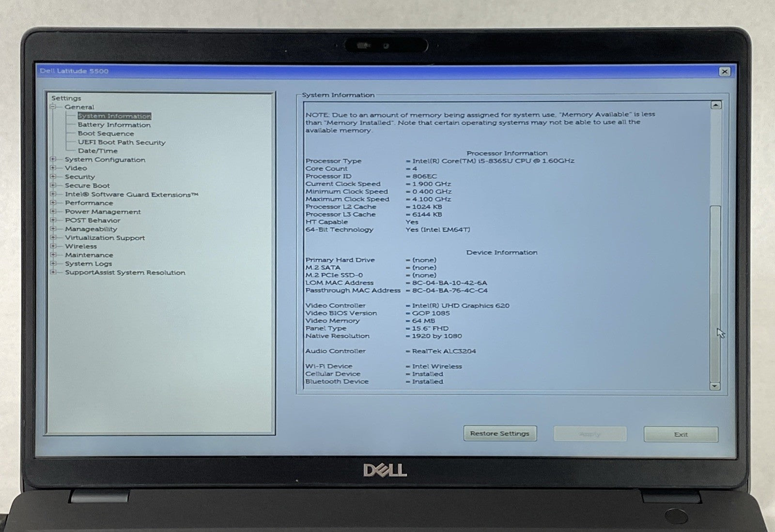Click the Restore Settings button
775x532 pixels.
500,433
